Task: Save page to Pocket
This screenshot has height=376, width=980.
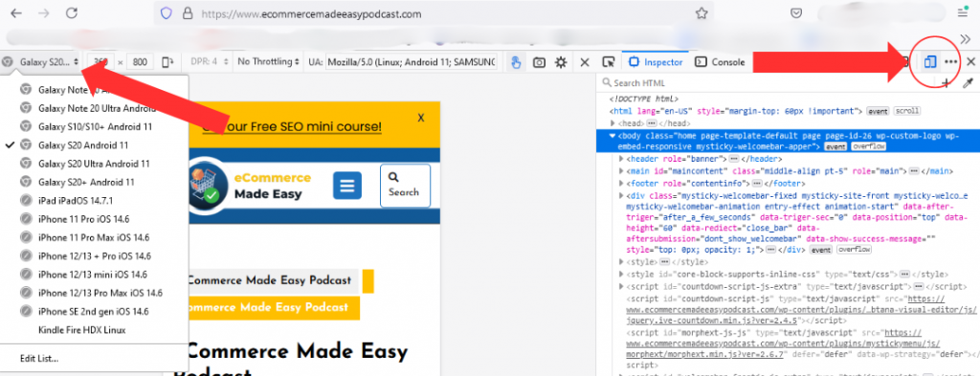Action: pyautogui.click(x=796, y=13)
